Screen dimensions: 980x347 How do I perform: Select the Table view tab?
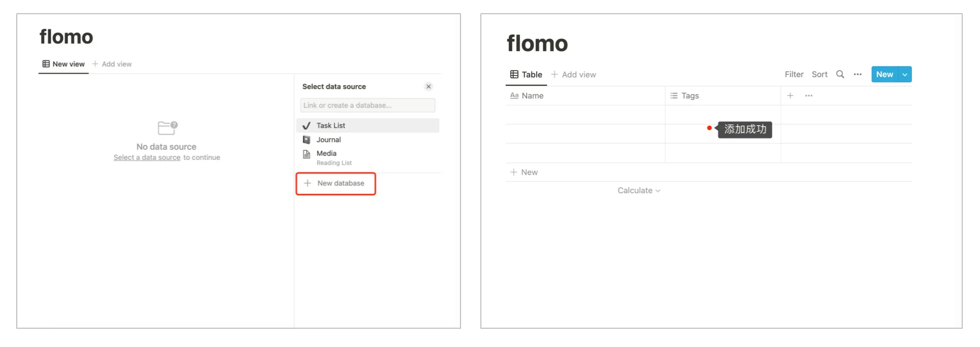(x=526, y=75)
